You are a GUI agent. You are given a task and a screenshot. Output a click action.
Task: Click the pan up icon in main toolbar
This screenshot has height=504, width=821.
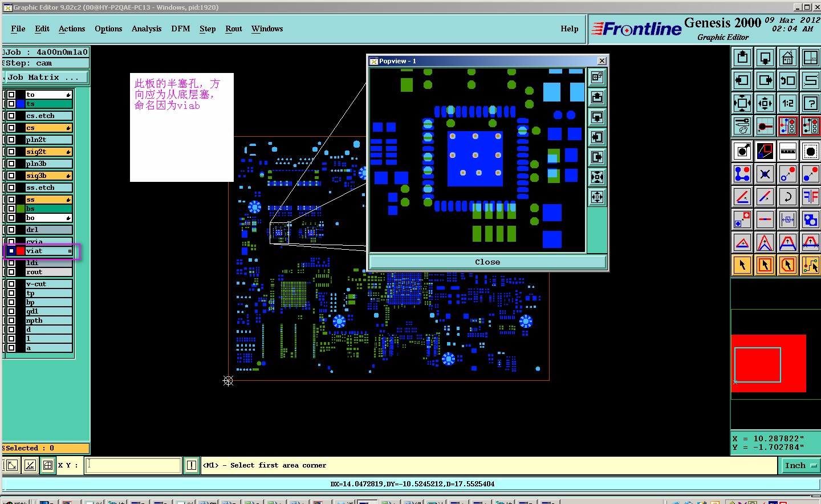click(742, 58)
